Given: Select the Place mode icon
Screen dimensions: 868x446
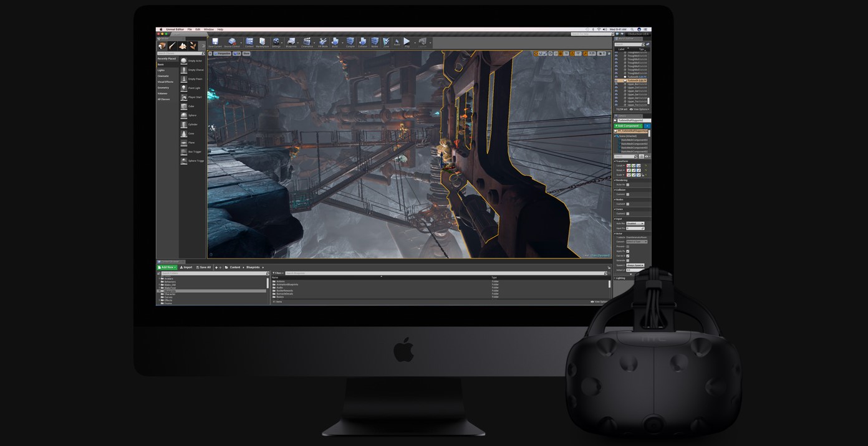Looking at the screenshot, I should click(162, 46).
